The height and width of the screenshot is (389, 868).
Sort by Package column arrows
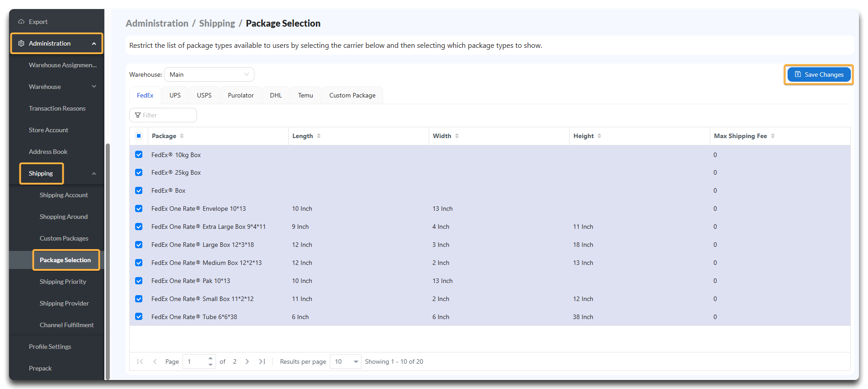[x=182, y=136]
